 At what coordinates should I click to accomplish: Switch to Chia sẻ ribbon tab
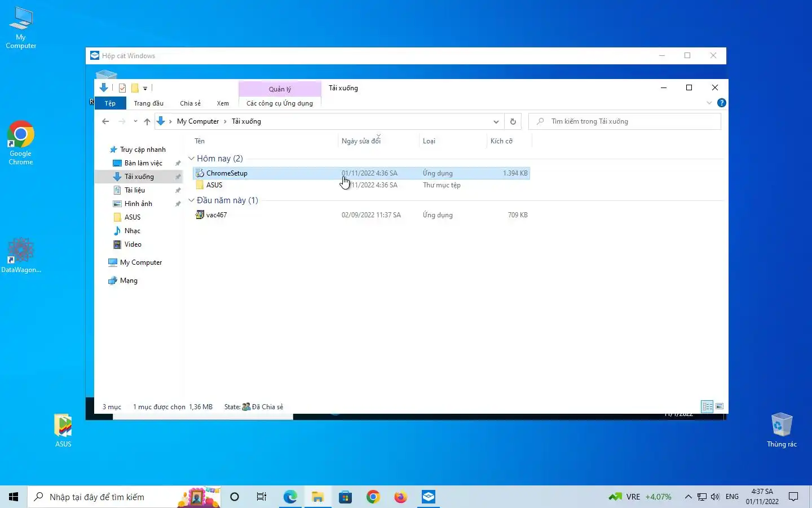[x=190, y=103]
